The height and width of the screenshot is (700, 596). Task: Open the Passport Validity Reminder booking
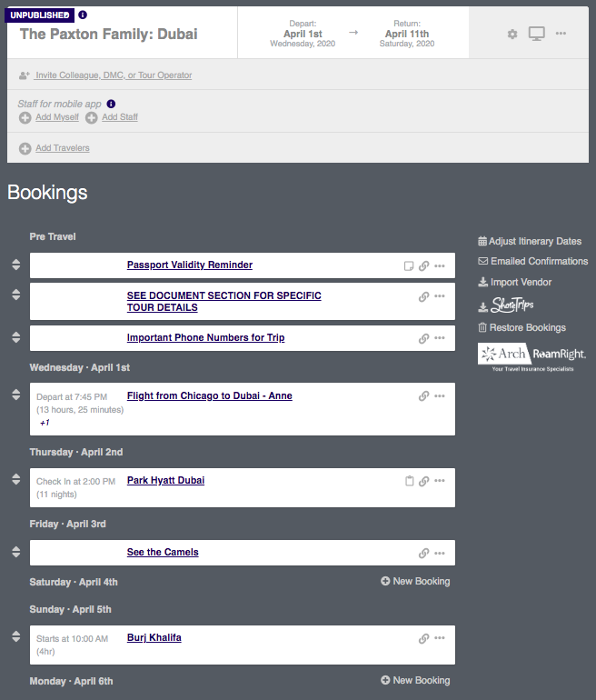coord(190,265)
